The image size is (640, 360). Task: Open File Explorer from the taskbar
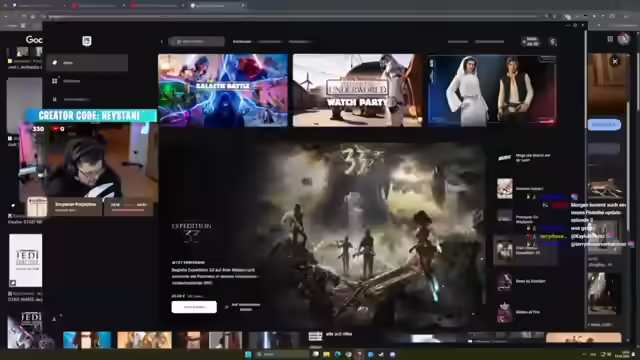(326, 354)
